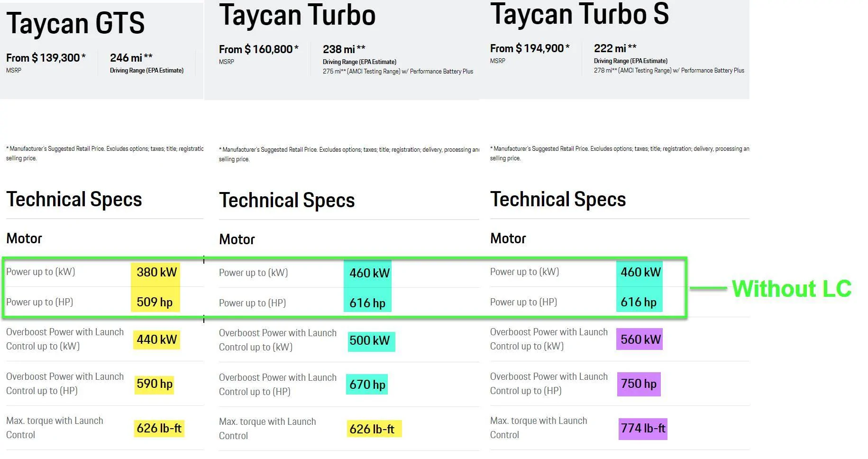Click the 222 mi driving range value
This screenshot has height=459, width=868.
(x=615, y=48)
